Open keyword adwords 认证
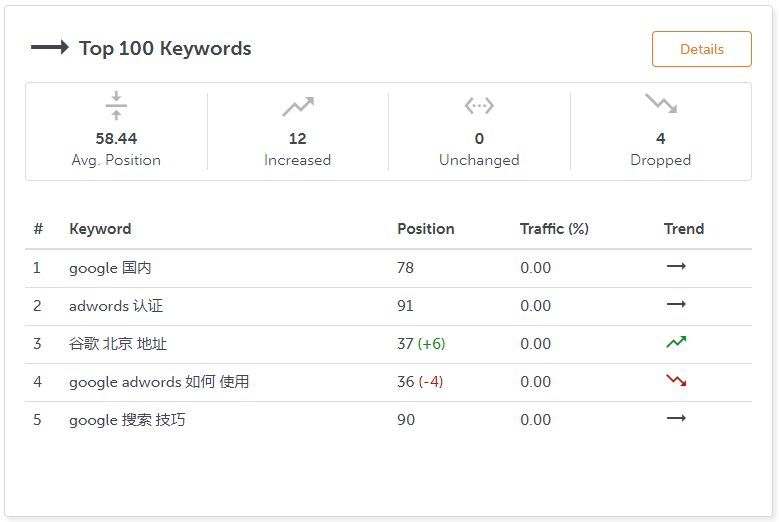This screenshot has height=522, width=779. (116, 306)
